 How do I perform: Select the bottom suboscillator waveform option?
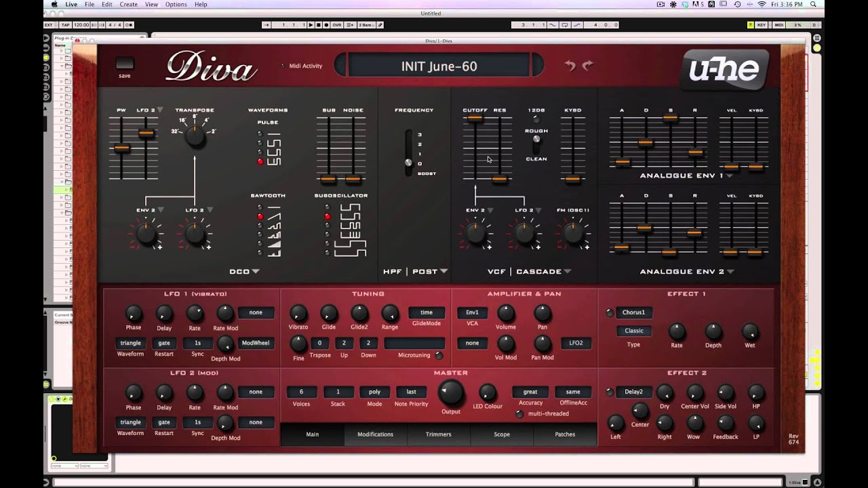tap(328, 253)
